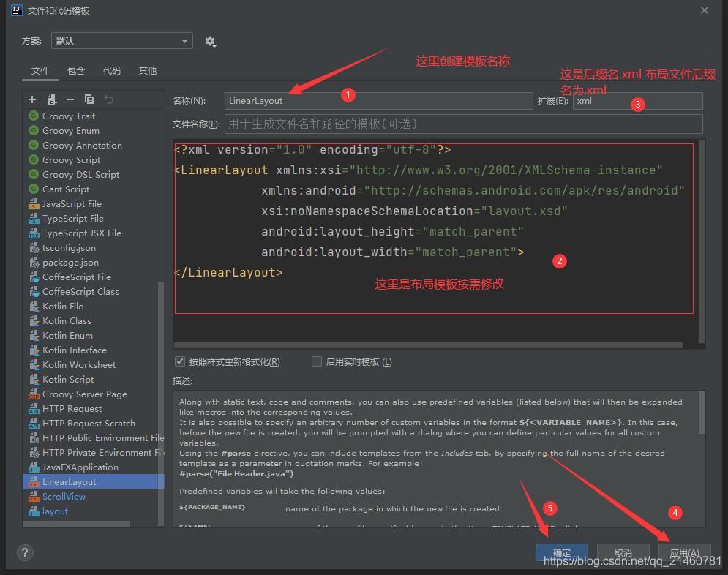The width and height of the screenshot is (728, 575).
Task: Click the description panel vertical scrollbar
Action: coord(702,412)
